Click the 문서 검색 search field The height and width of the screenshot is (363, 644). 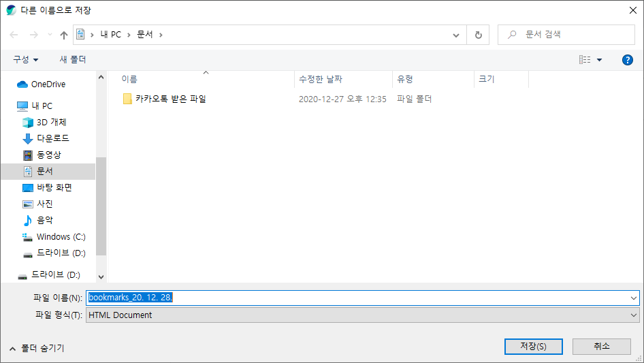click(x=566, y=35)
